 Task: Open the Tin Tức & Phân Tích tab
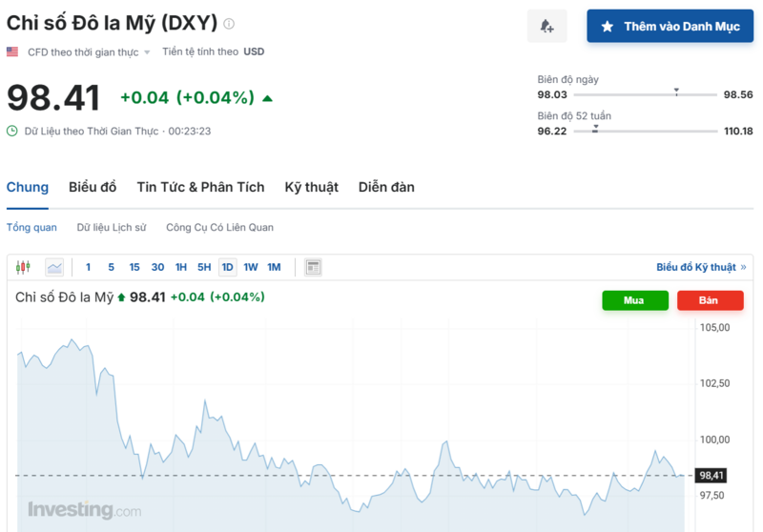tap(200, 187)
